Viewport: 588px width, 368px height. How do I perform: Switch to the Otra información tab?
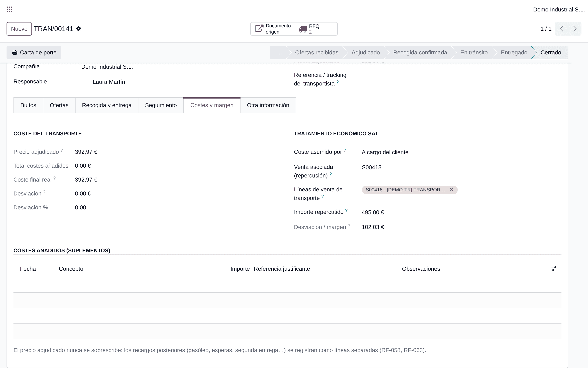(x=268, y=105)
